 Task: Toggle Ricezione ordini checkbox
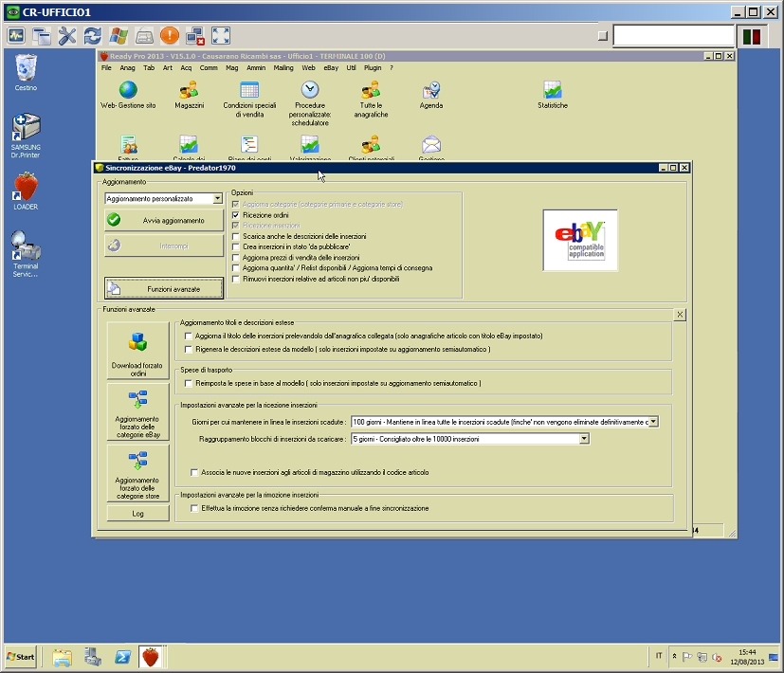click(x=235, y=215)
